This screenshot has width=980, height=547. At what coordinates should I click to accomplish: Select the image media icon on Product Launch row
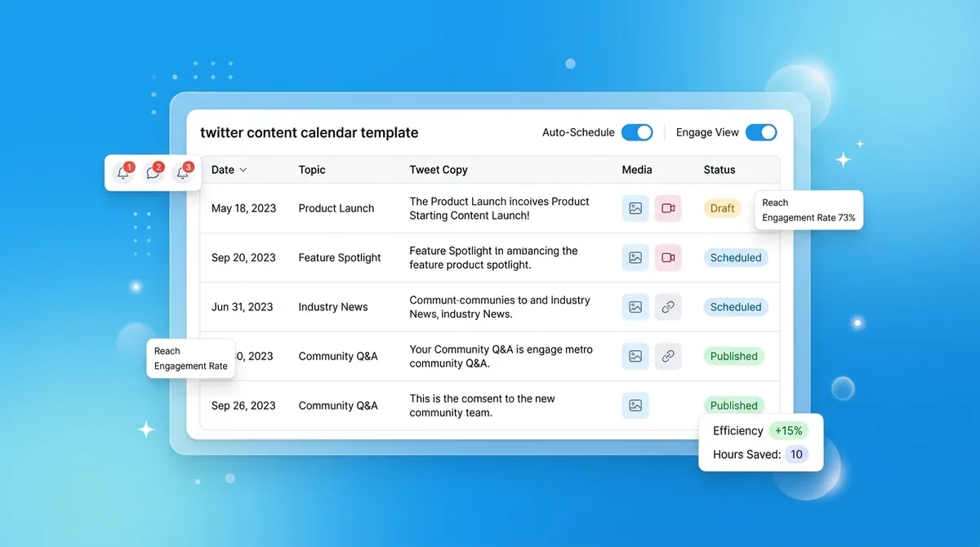635,208
